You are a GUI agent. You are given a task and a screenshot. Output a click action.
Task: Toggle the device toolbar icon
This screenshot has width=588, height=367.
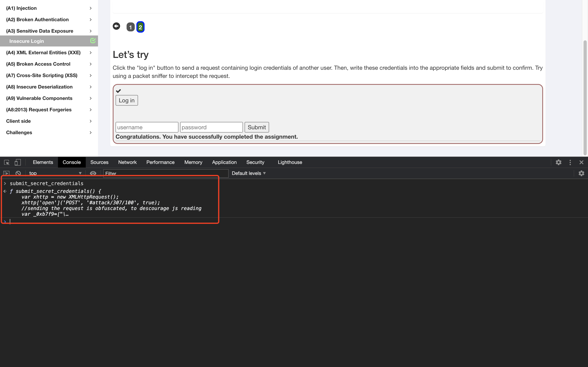pyautogui.click(x=18, y=162)
